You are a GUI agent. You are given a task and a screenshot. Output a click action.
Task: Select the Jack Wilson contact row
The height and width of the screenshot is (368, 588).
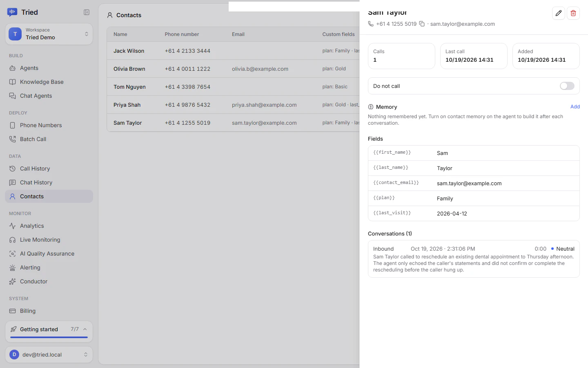233,51
